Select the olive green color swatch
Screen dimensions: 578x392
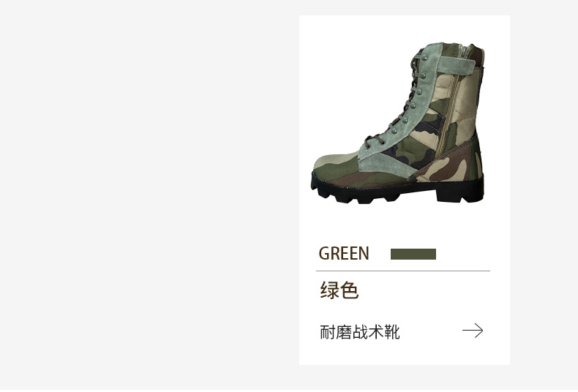tap(413, 255)
